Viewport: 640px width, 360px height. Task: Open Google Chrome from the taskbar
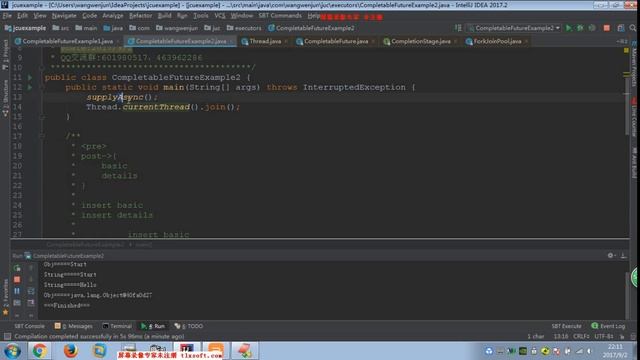pyautogui.click(x=40, y=351)
